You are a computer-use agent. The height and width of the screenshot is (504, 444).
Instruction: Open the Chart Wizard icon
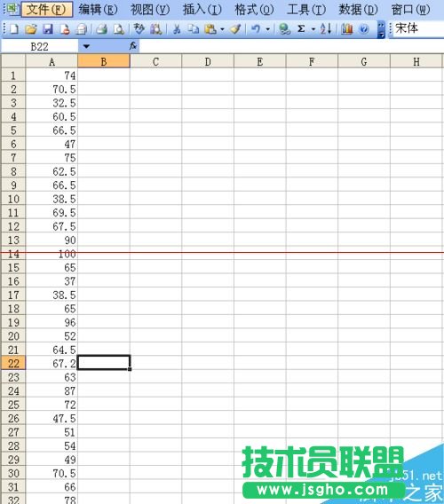tap(347, 29)
